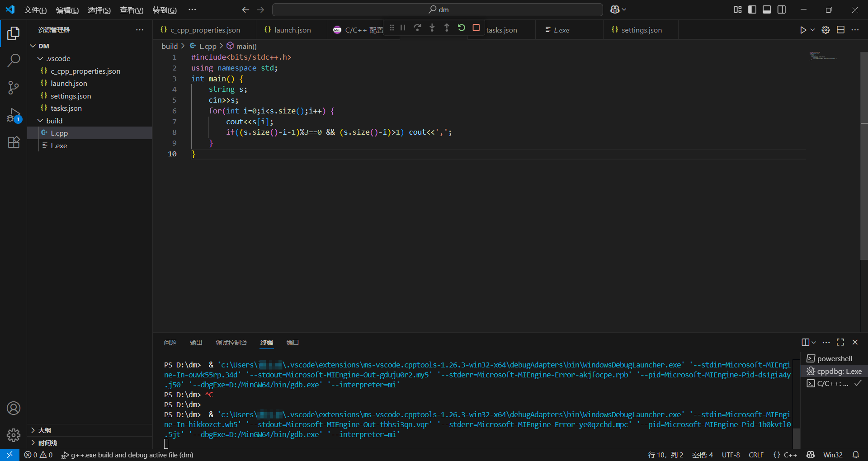This screenshot has width=868, height=461.
Task: Open the 查看(V) menu
Action: coord(132,10)
